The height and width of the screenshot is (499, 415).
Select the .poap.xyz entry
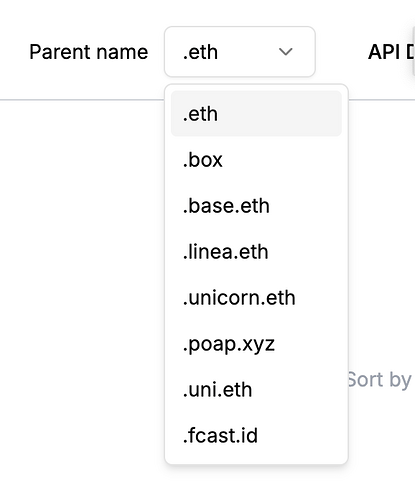coord(256,343)
